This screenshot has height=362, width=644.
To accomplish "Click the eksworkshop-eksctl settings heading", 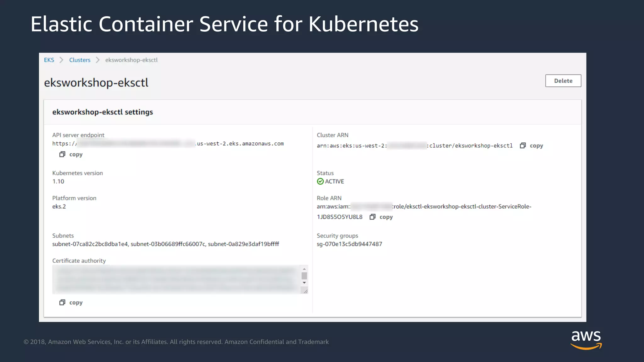I will pyautogui.click(x=103, y=112).
